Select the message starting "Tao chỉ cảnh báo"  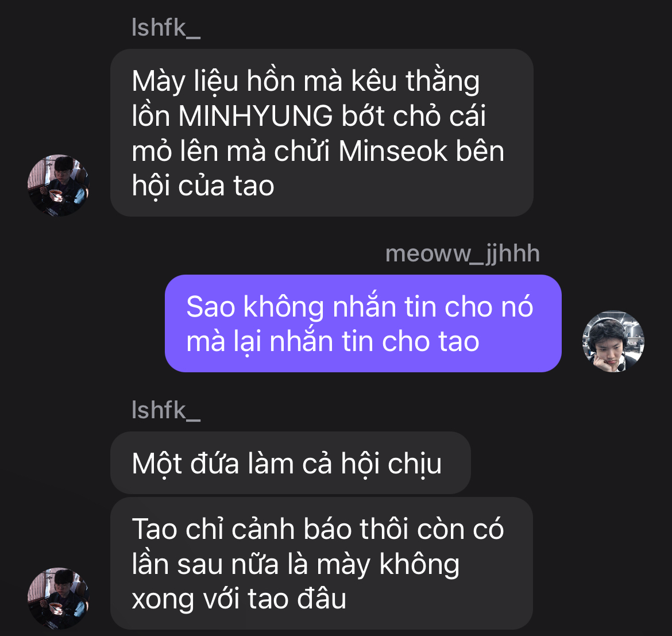322,564
